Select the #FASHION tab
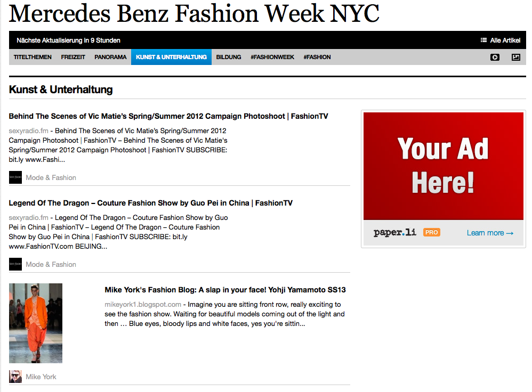This screenshot has height=392, width=532. tap(317, 57)
